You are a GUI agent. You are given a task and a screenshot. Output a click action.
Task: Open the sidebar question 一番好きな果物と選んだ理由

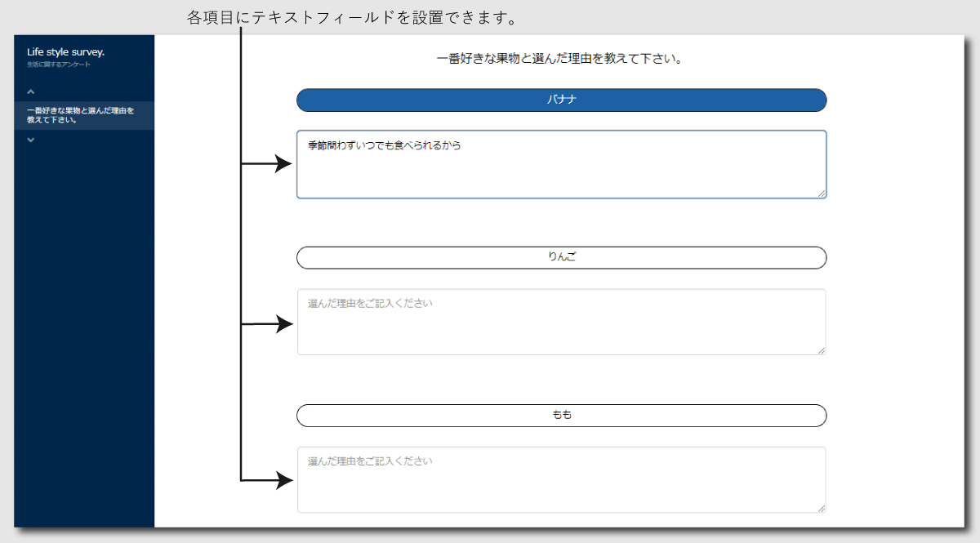click(x=80, y=115)
